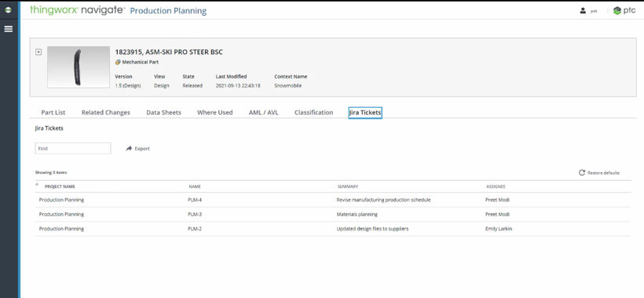Select the PLM-2 ticket name
This screenshot has width=644, height=298.
[195, 229]
